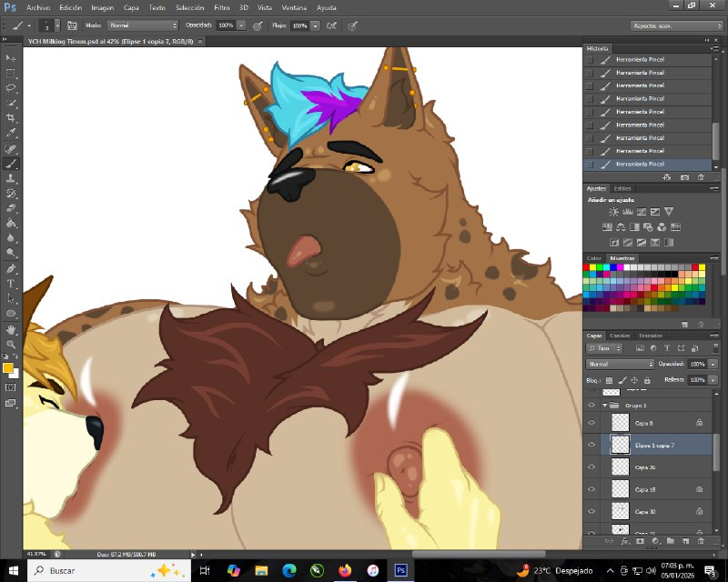Click the Buscar search field on the taskbar
The height and width of the screenshot is (582, 728).
[x=64, y=571]
